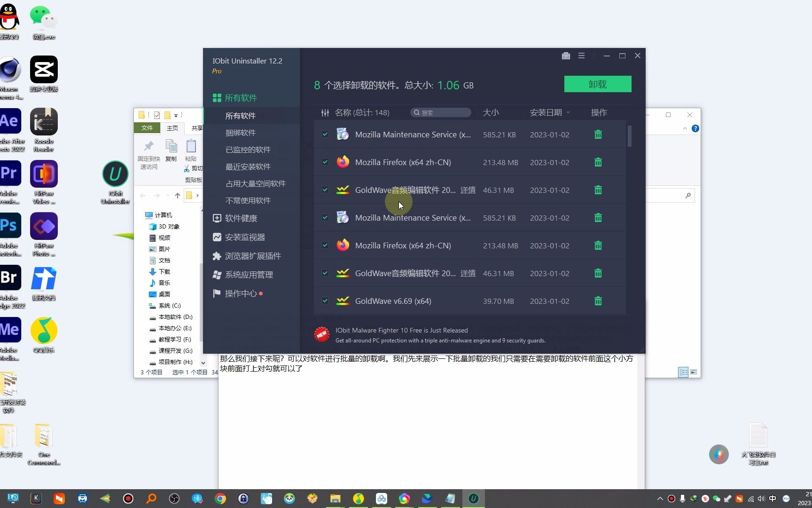Click the IObit Malware Fighter 10 promotion banner
This screenshot has height=508, width=812.
coord(430,335)
